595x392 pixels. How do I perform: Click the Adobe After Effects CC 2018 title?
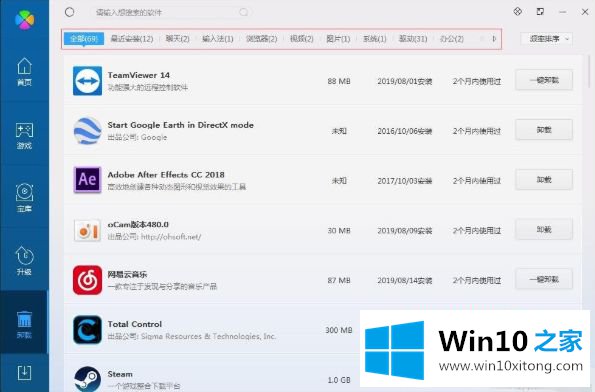[x=166, y=175]
